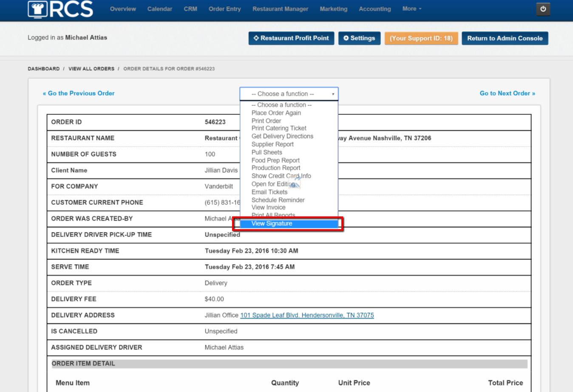573x392 pixels.
Task: Click the RCS chef-hat logo icon
Action: (x=37, y=10)
